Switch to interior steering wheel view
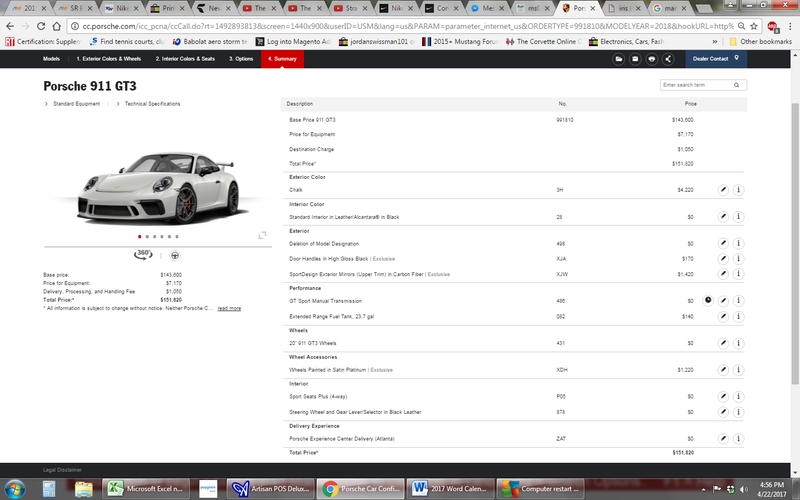 (x=174, y=255)
